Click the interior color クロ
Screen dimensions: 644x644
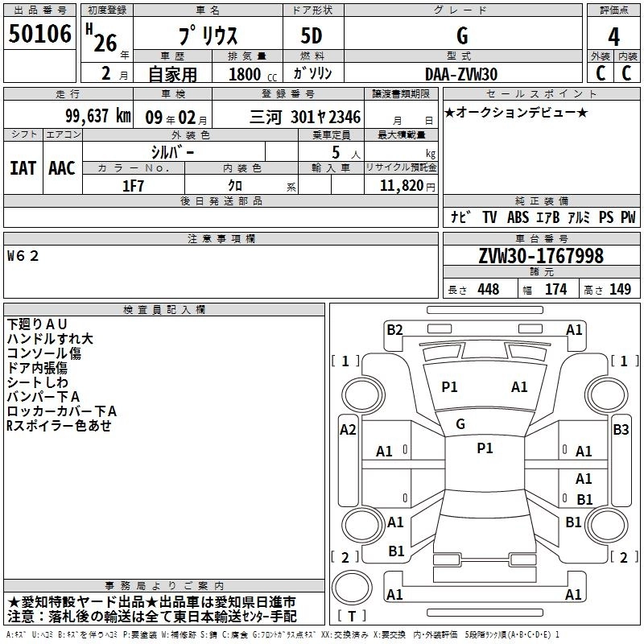tap(235, 186)
